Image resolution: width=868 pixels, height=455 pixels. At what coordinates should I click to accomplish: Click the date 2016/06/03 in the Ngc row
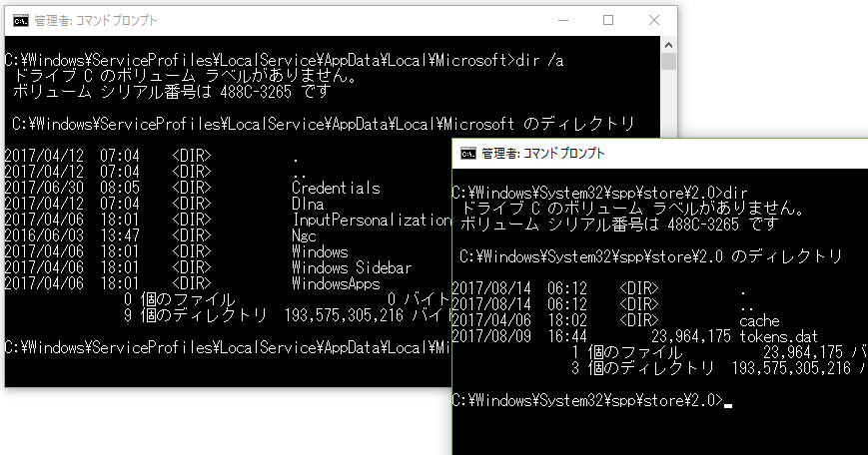pyautogui.click(x=44, y=236)
